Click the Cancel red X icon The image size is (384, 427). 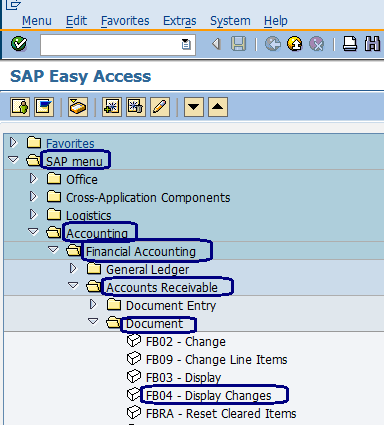point(316,44)
